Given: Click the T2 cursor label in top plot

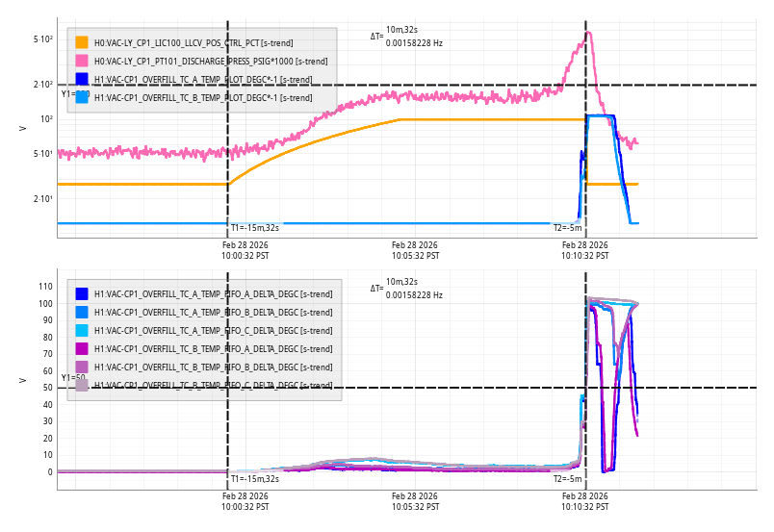Looking at the screenshot, I should point(567,228).
